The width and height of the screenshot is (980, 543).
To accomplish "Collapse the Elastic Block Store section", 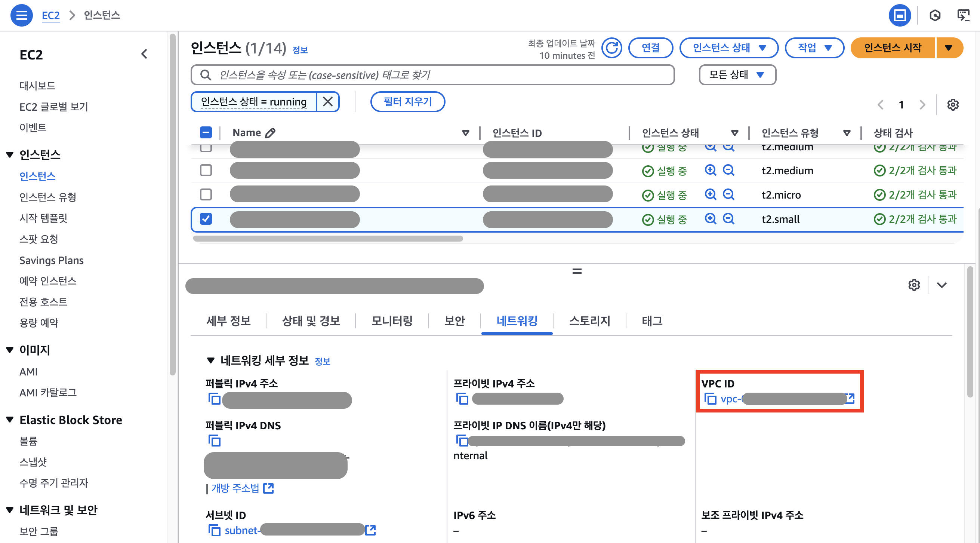I will 10,420.
